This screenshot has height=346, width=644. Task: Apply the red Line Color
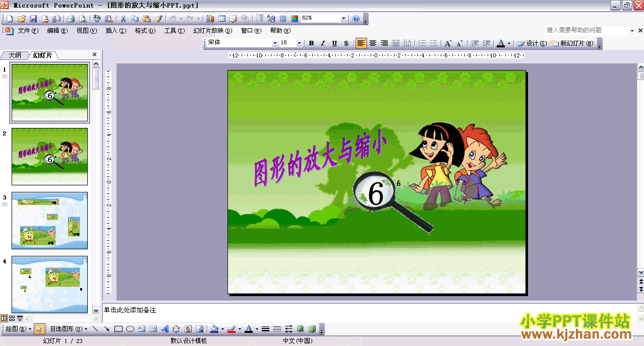pyautogui.click(x=231, y=329)
